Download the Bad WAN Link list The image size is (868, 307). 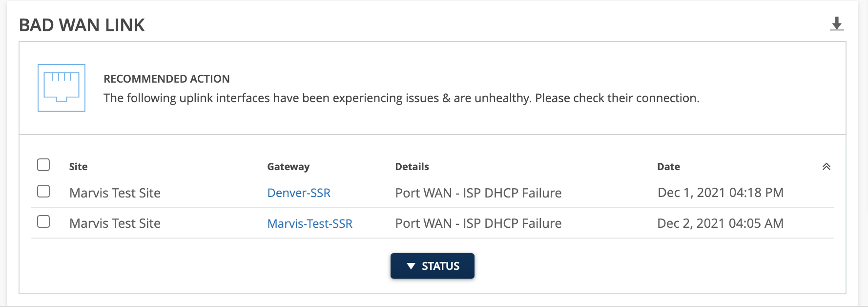[x=837, y=23]
